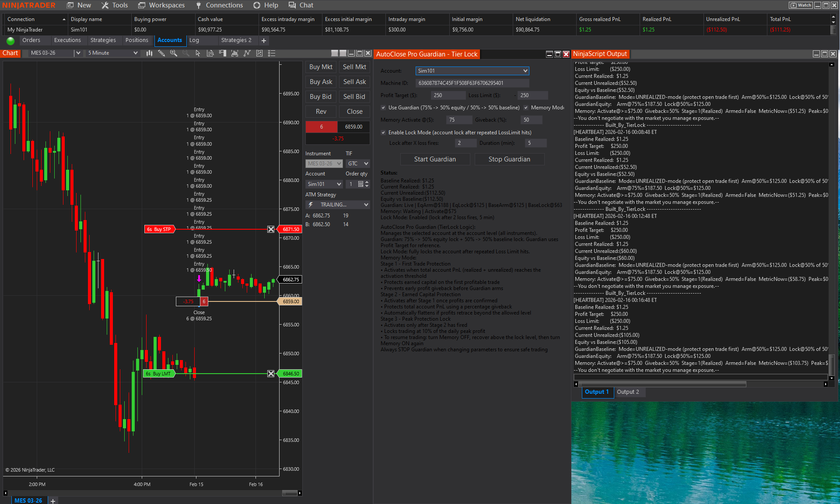Increase Order qty with the up stepper

[366, 182]
